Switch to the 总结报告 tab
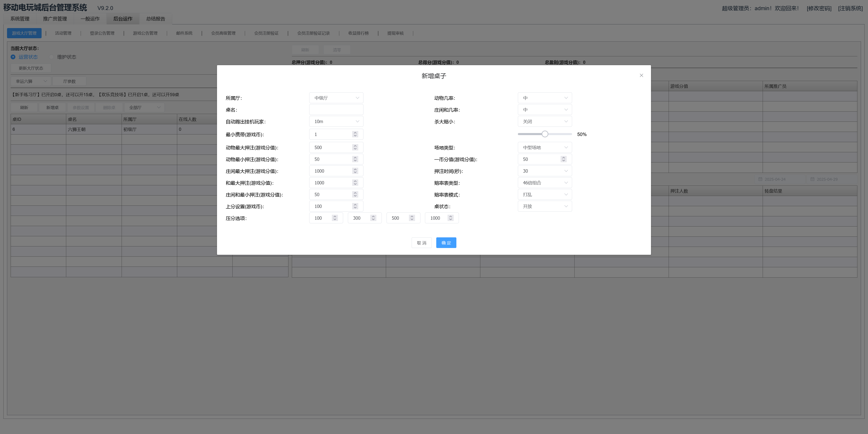 click(155, 19)
